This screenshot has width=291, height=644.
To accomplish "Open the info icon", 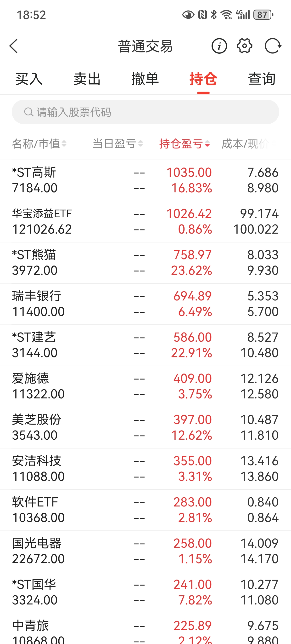I will (x=219, y=46).
